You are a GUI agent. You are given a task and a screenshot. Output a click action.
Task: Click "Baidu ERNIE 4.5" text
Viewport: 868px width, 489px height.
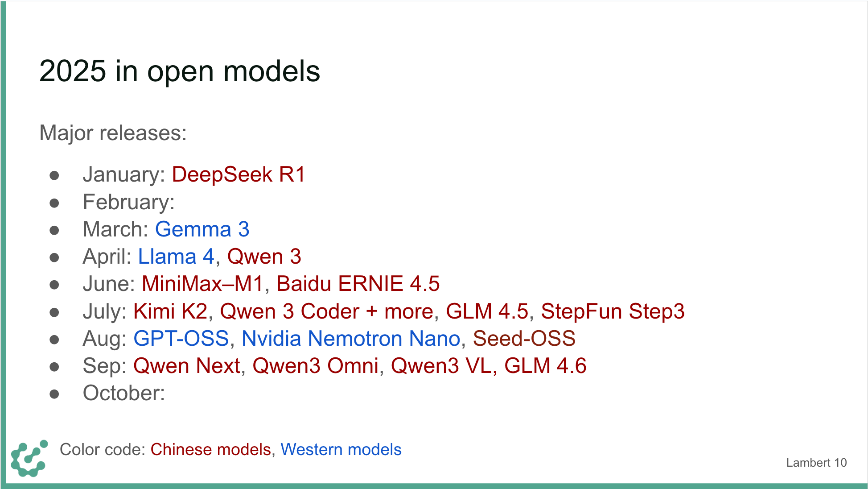point(358,284)
